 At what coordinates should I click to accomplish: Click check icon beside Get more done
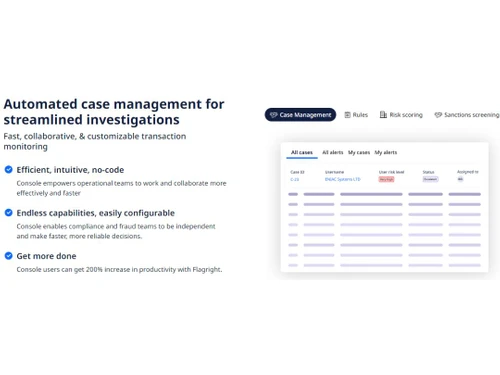click(8, 256)
